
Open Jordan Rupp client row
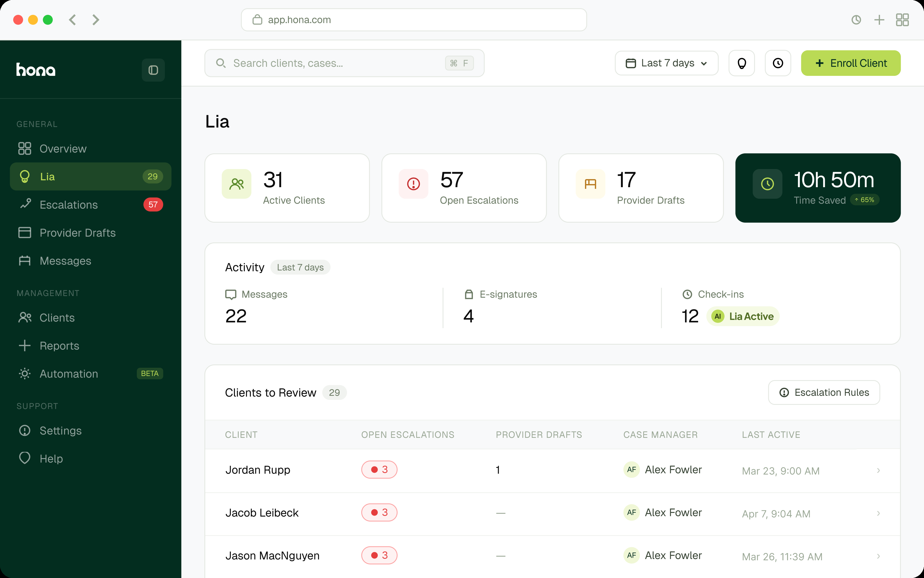click(x=553, y=471)
